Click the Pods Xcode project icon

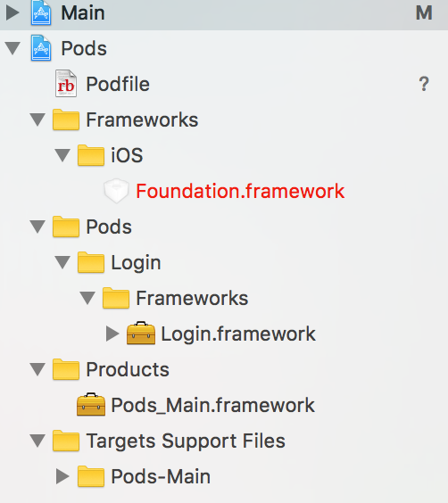coord(41,48)
